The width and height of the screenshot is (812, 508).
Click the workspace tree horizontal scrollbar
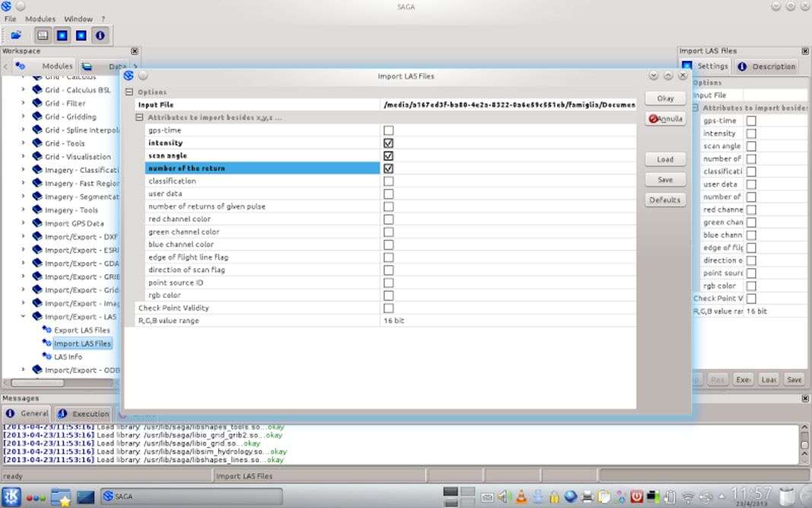click(x=38, y=382)
